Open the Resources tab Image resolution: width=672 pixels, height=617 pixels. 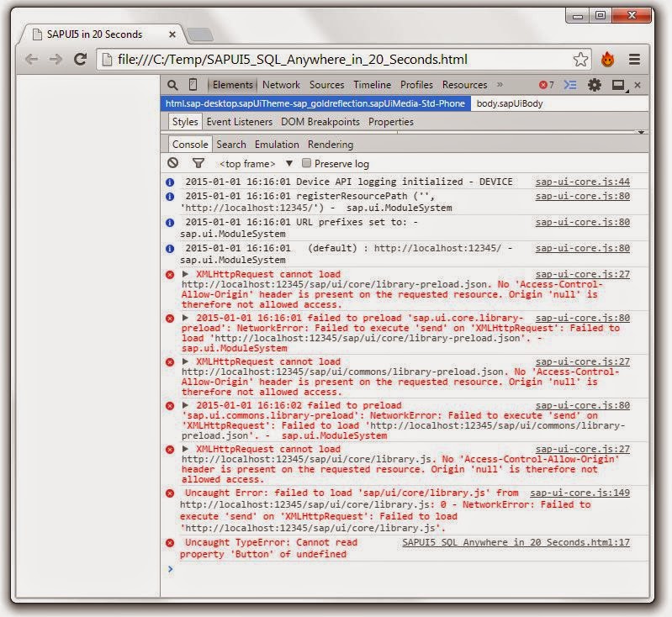(464, 85)
